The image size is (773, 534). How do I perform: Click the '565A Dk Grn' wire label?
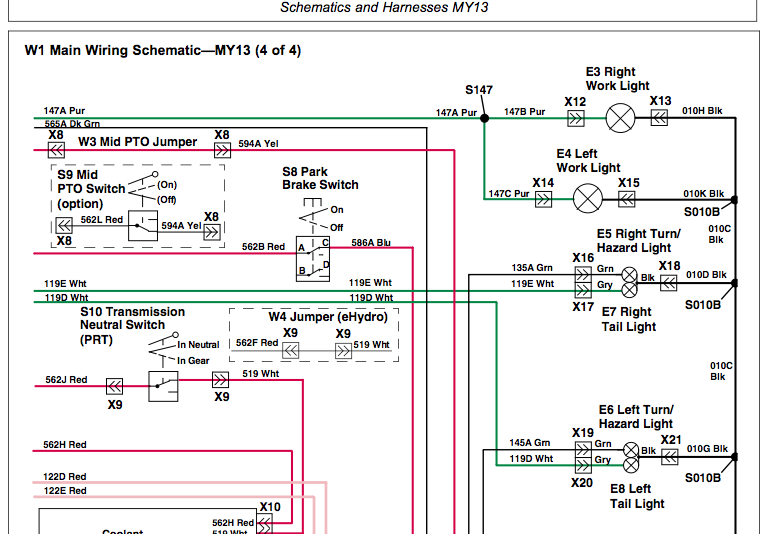coord(72,124)
